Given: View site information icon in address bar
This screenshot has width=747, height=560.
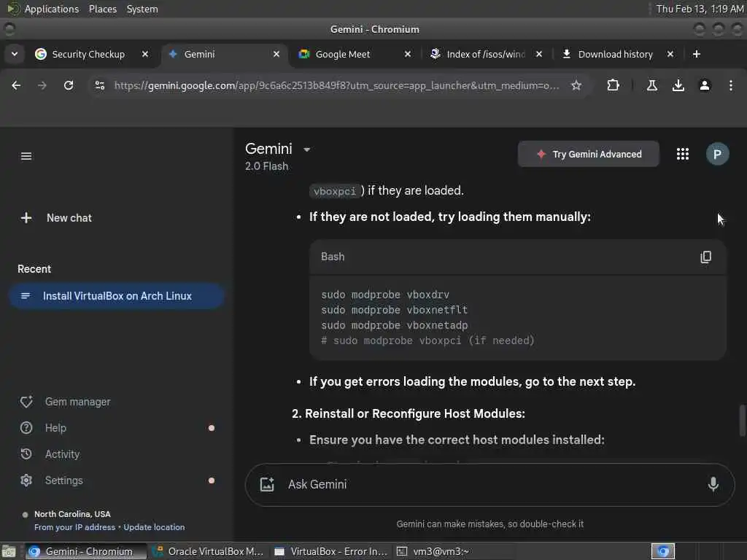Looking at the screenshot, I should (100, 85).
